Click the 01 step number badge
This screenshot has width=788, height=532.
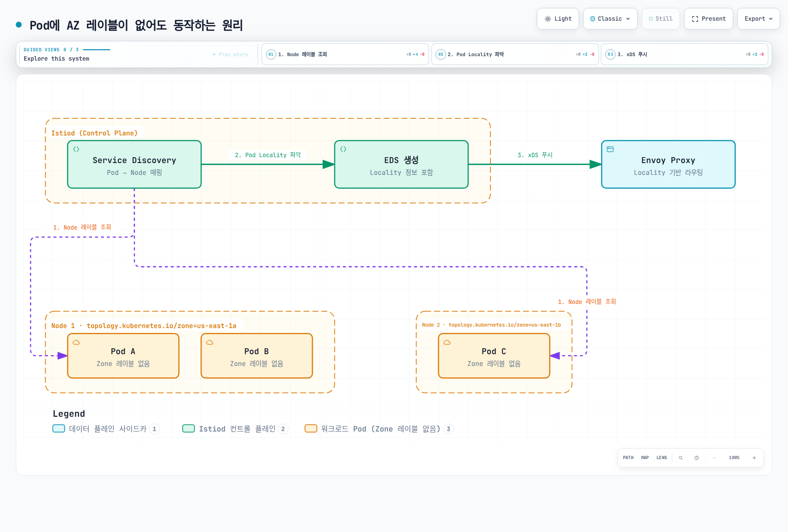pyautogui.click(x=271, y=54)
